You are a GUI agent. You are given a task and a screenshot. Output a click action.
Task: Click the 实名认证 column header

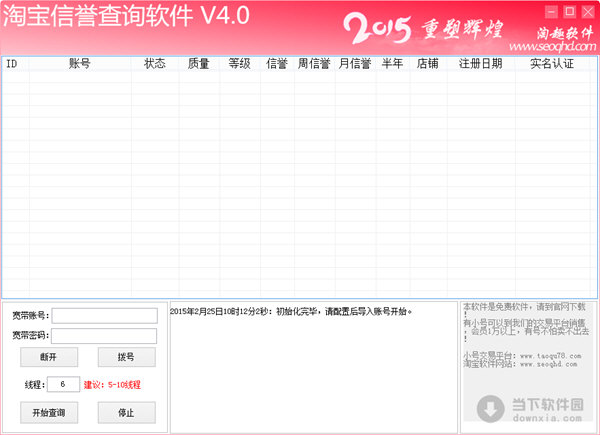point(552,64)
